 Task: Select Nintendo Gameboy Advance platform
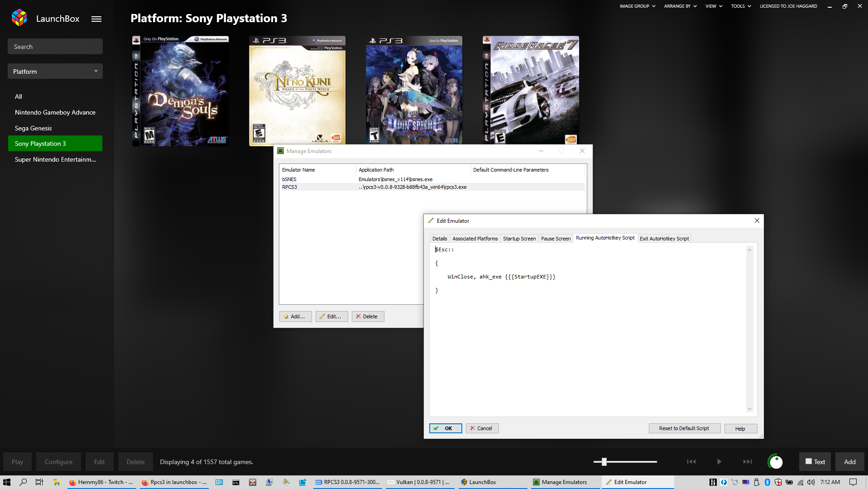[x=55, y=112]
